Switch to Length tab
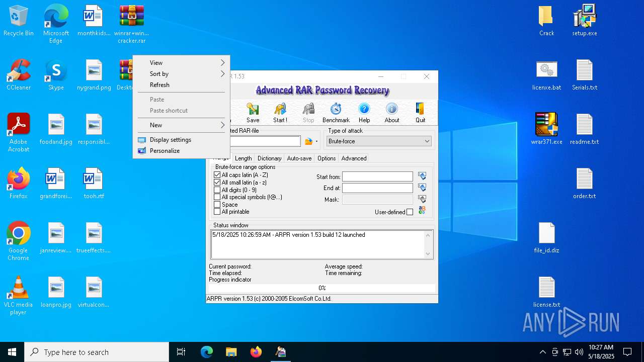 coord(243,158)
